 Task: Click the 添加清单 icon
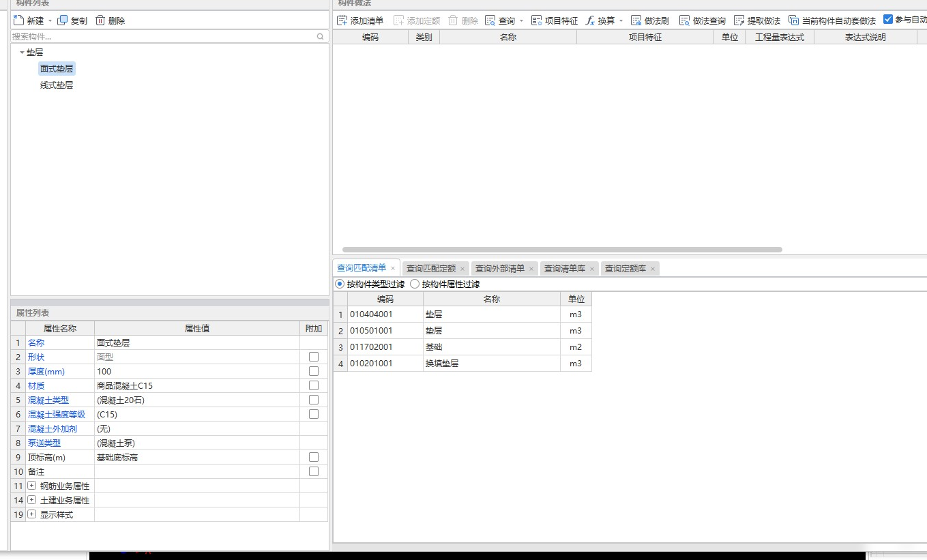coord(342,20)
